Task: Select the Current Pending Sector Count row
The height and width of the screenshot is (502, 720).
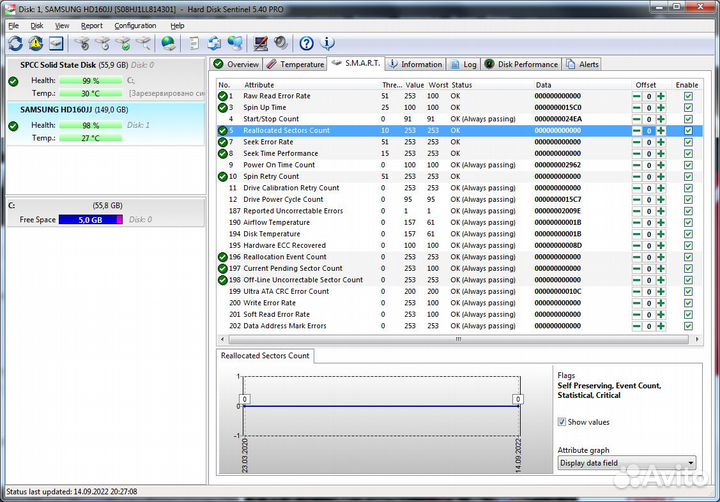Action: point(459,268)
